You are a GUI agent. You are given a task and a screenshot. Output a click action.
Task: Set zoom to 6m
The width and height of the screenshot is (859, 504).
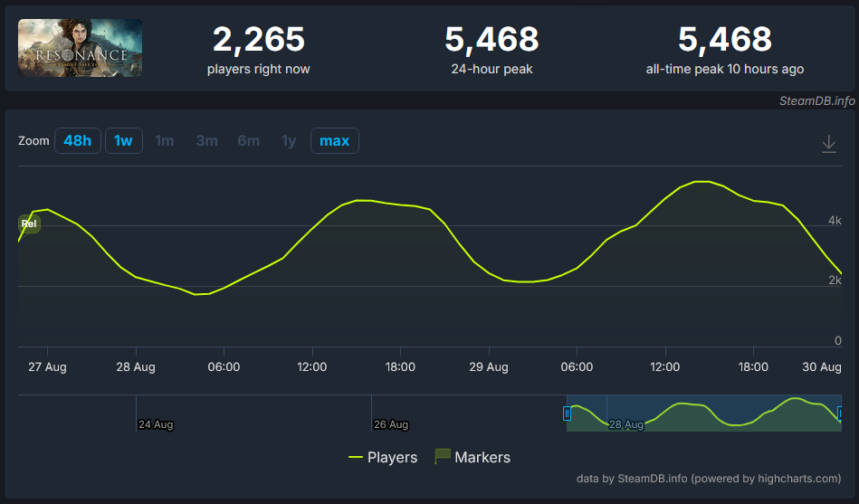pyautogui.click(x=248, y=141)
